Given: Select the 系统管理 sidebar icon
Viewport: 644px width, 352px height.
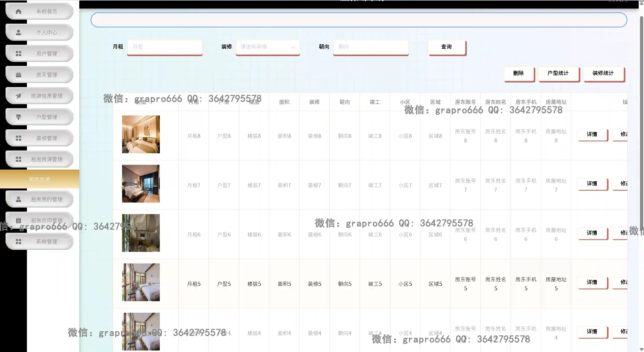Looking at the screenshot, I should pos(19,241).
